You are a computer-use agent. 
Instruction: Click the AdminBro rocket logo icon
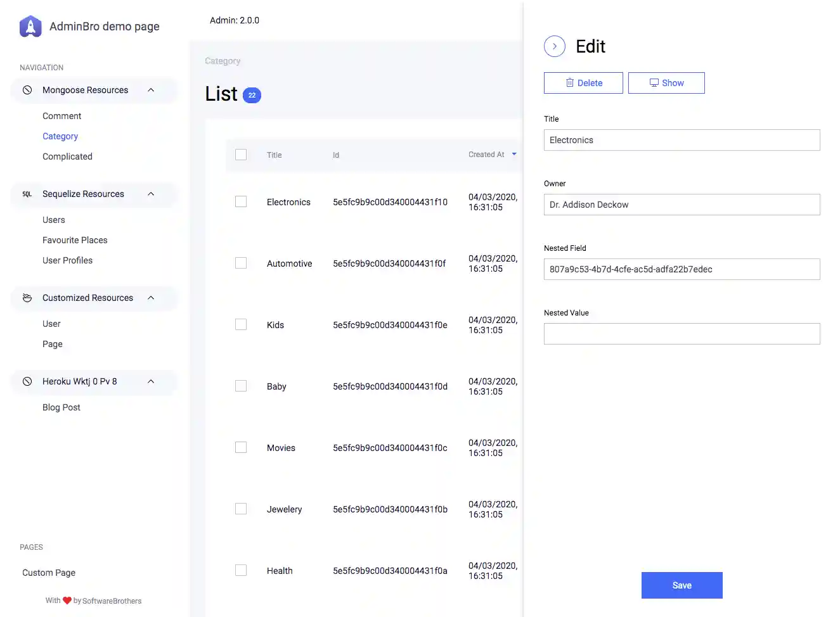point(30,27)
